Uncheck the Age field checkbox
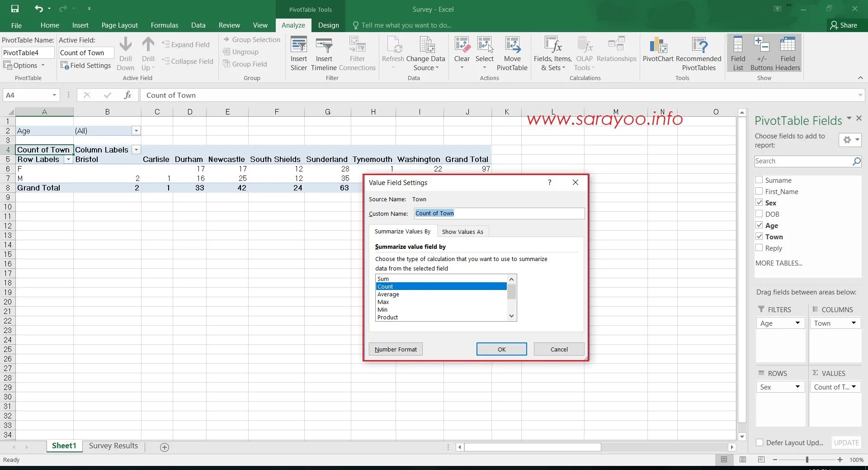 pos(759,225)
